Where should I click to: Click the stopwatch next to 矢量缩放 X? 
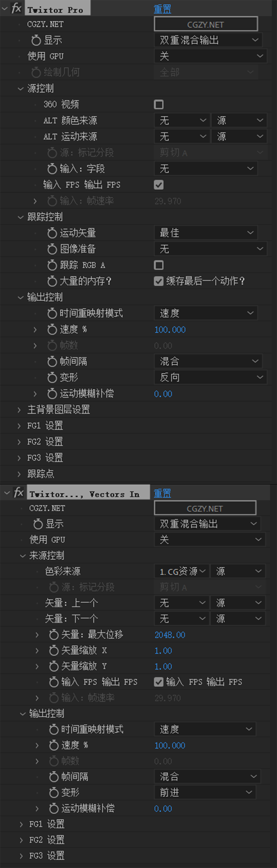click(54, 651)
